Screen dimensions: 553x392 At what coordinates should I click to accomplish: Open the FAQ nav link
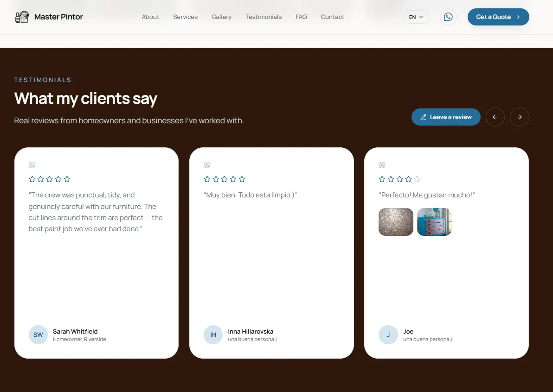coord(301,17)
